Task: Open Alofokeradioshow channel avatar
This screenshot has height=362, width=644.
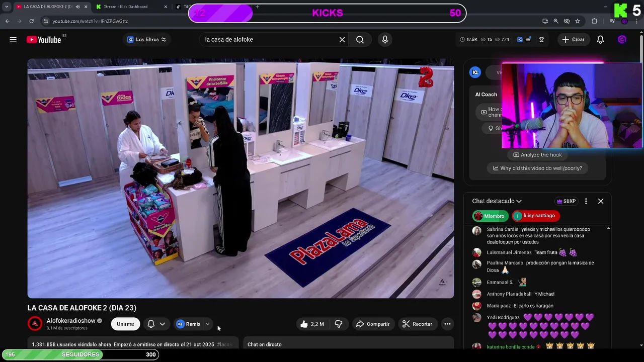Action: click(x=35, y=324)
